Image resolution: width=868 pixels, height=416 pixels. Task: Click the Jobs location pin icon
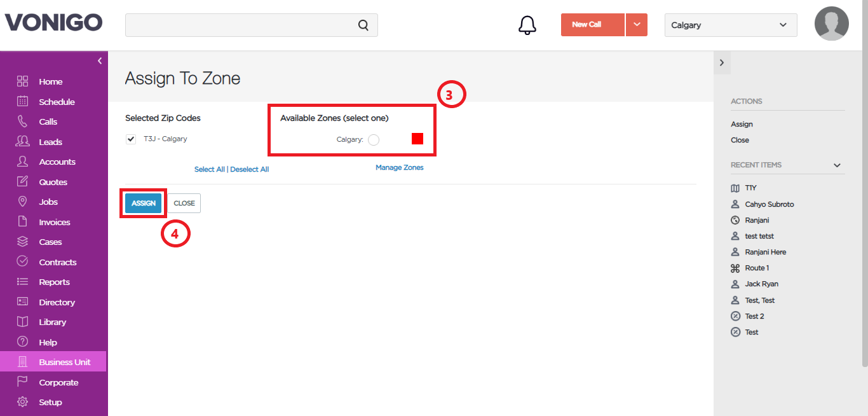[23, 202]
